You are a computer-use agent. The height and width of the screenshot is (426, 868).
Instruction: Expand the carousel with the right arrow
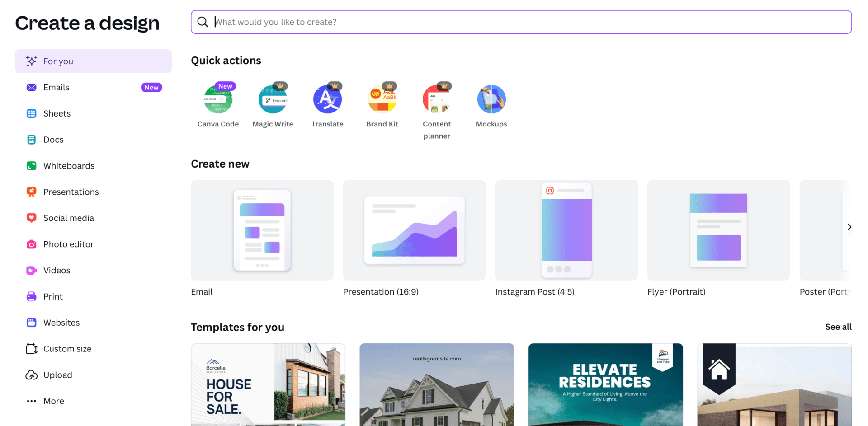coord(849,227)
